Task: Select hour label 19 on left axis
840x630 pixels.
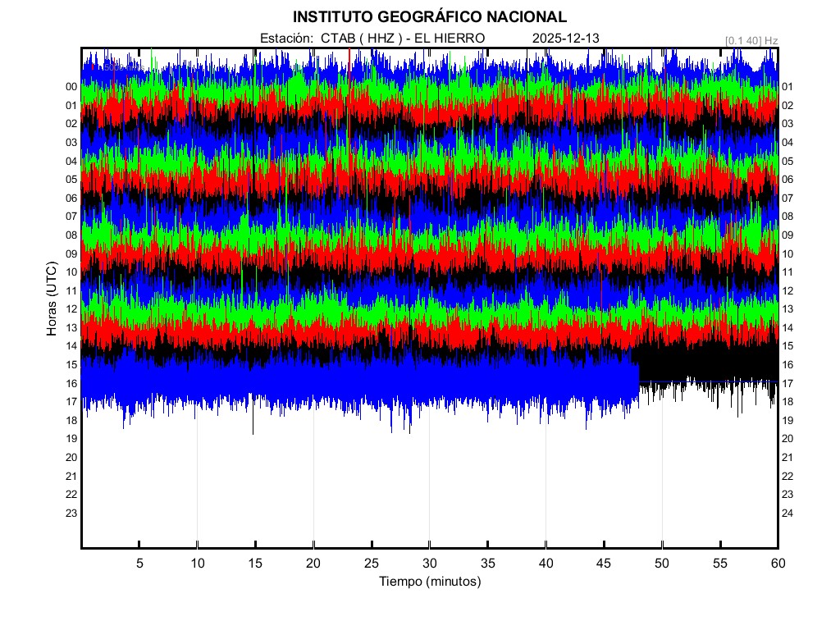Action: [71, 439]
